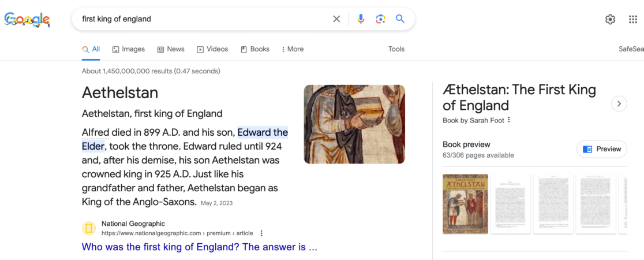Click the search input field
Screen dimensions: 644x260
(202, 19)
